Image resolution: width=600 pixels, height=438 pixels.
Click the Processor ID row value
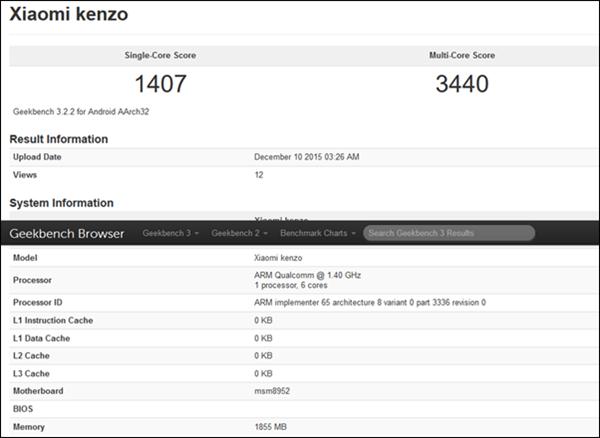370,302
